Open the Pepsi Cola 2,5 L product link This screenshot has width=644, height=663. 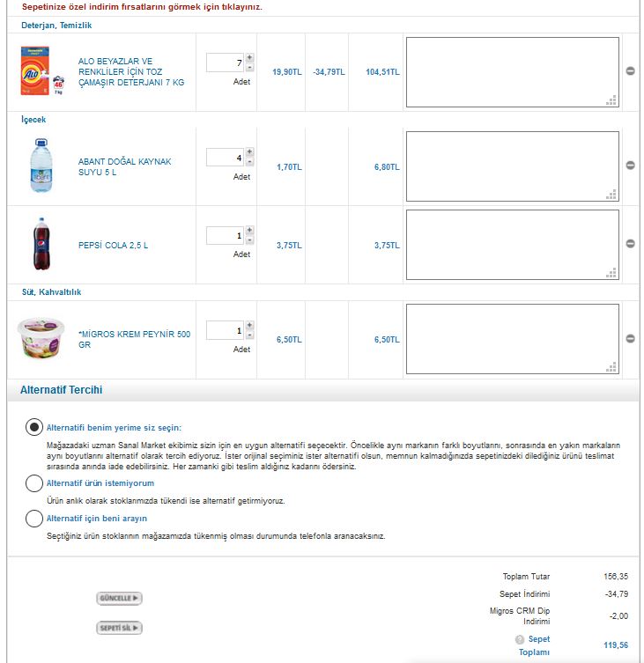pyautogui.click(x=113, y=246)
